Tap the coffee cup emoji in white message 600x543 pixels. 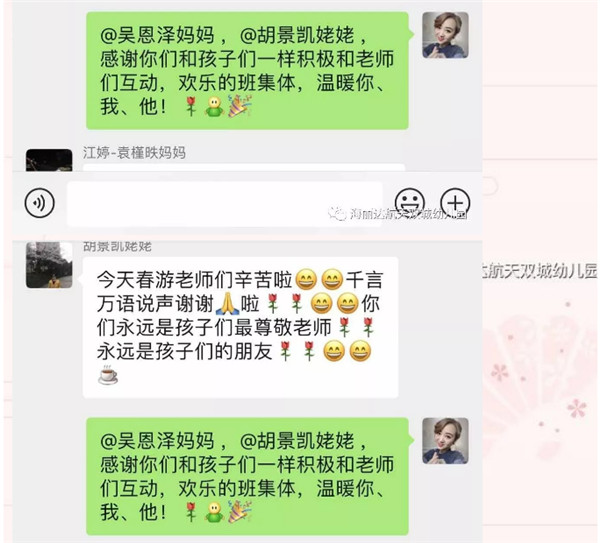tap(108, 375)
